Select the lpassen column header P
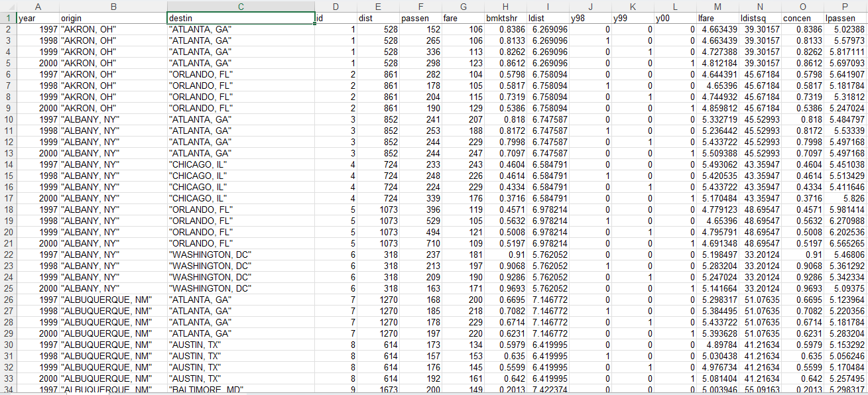 (846, 7)
